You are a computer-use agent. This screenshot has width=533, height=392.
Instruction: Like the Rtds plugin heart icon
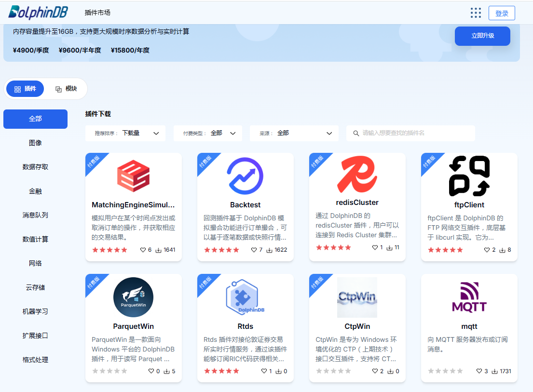pyautogui.click(x=264, y=371)
